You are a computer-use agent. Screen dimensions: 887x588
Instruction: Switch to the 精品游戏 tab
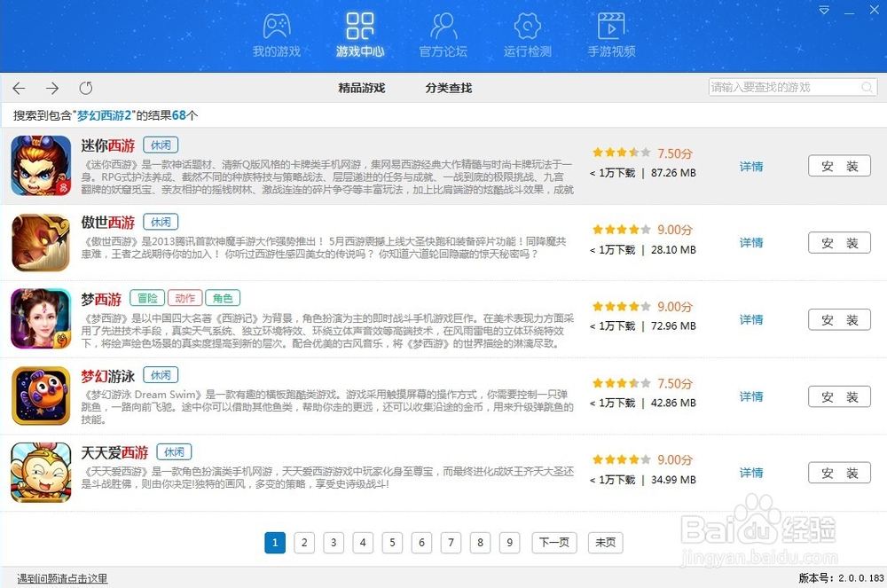click(x=362, y=88)
